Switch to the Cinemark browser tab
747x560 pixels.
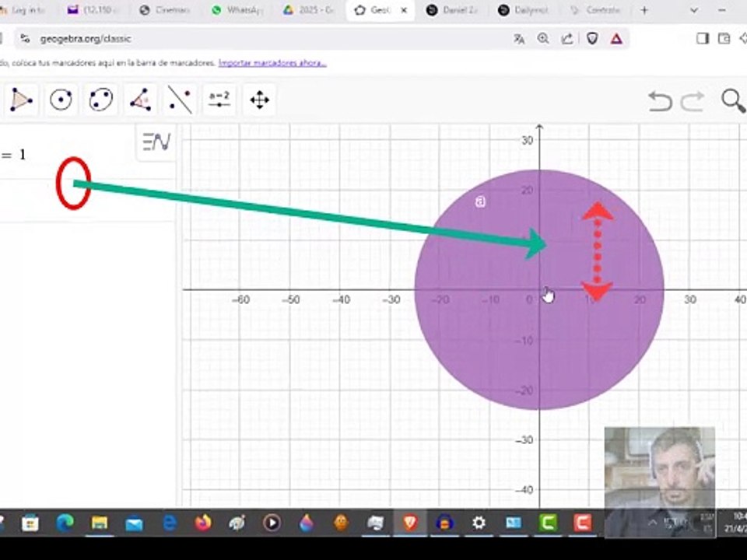(165, 10)
